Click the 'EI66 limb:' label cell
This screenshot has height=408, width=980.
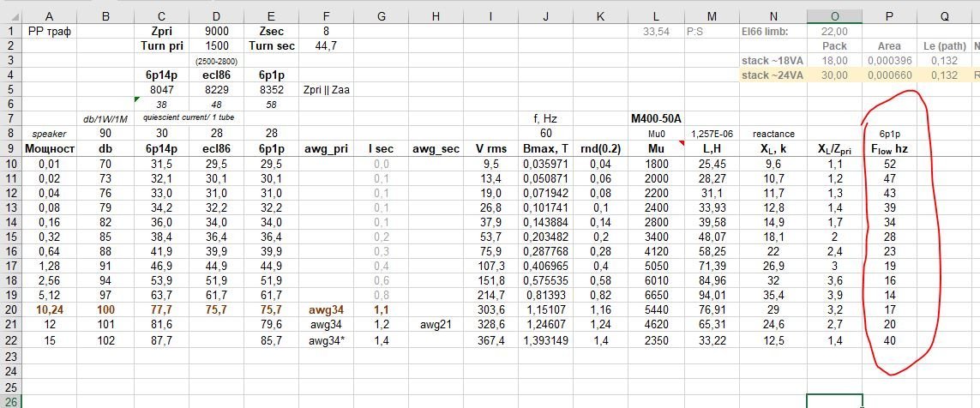(x=773, y=31)
